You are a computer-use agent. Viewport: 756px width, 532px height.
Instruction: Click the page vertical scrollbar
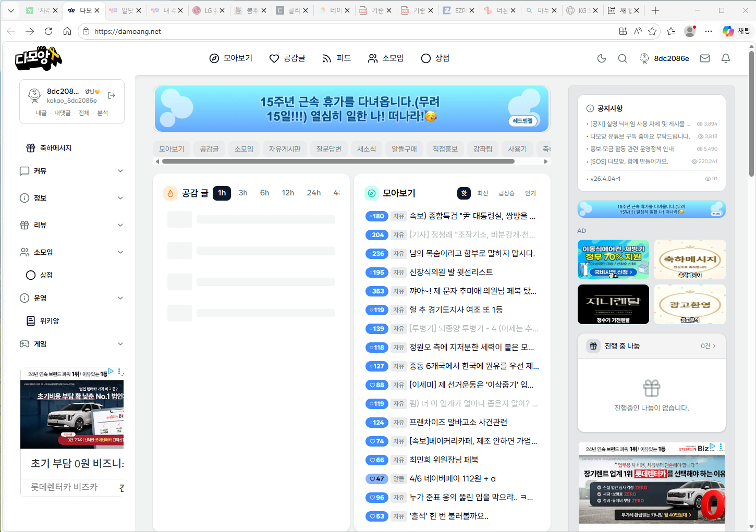tap(751, 115)
